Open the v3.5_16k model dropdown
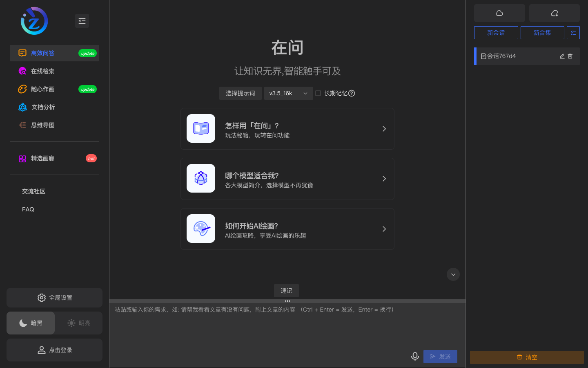 click(x=288, y=93)
